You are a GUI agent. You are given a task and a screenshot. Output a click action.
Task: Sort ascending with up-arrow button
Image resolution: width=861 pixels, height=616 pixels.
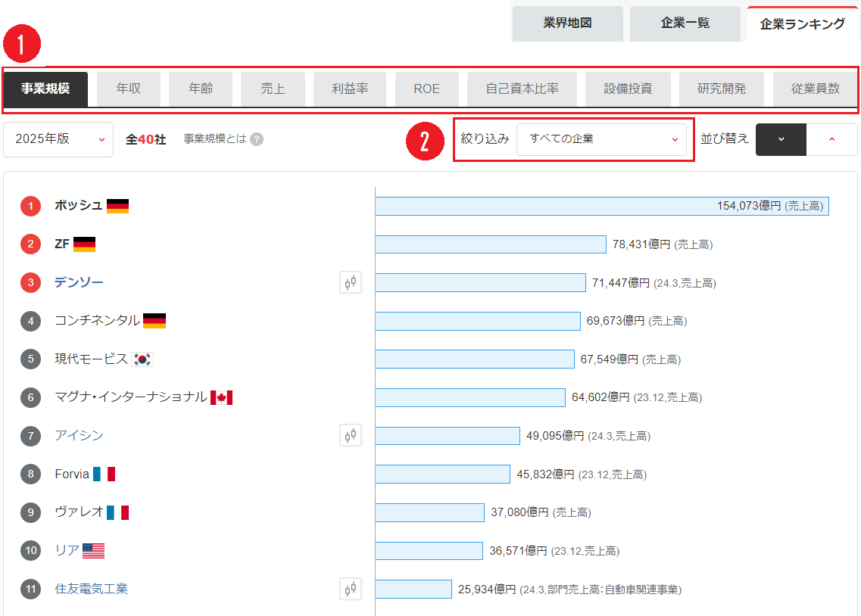coord(832,139)
